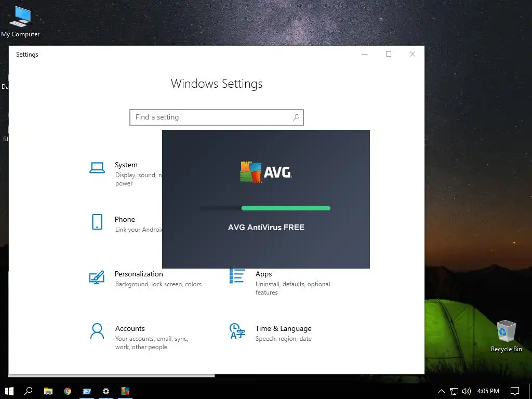
Task: Click the AVG logo in the splash screen
Action: [x=266, y=172]
